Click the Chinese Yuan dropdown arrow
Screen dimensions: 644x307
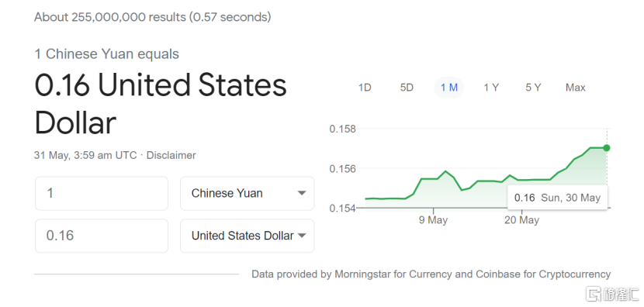(x=302, y=193)
